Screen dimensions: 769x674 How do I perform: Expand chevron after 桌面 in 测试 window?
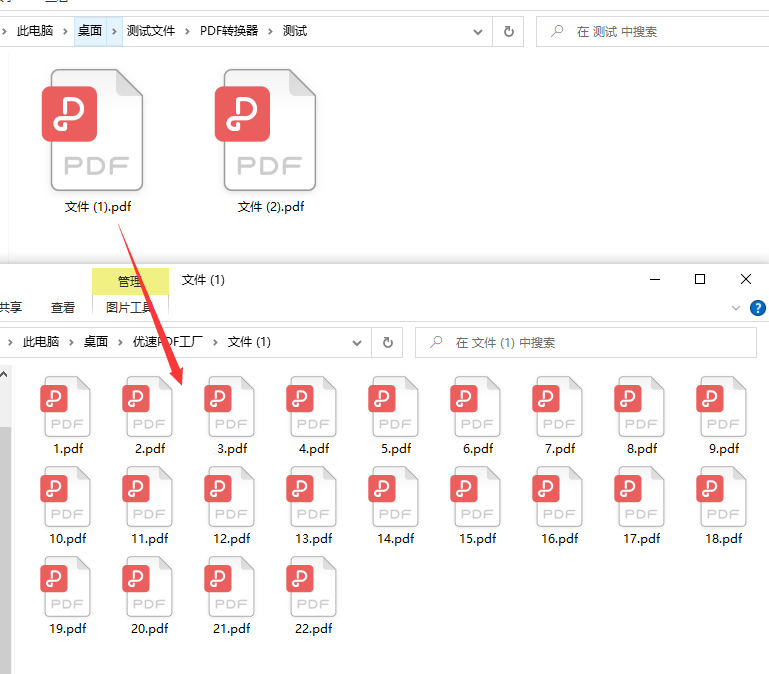point(114,31)
